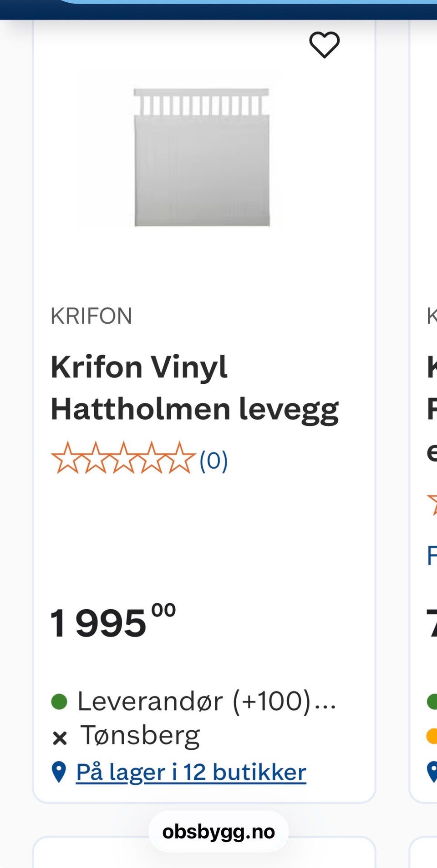Viewport: 437px width, 868px height.
Task: Click the KRIFON brand label
Action: point(91,316)
